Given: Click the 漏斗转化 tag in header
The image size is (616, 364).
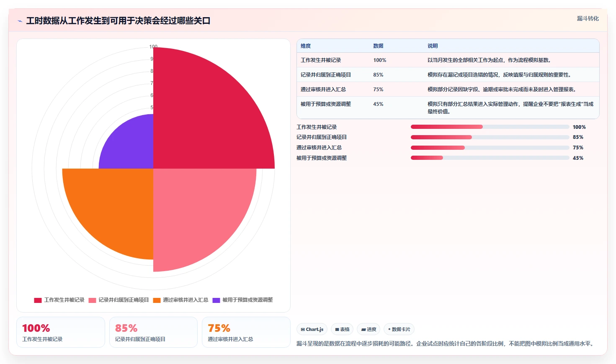Looking at the screenshot, I should pyautogui.click(x=588, y=18).
